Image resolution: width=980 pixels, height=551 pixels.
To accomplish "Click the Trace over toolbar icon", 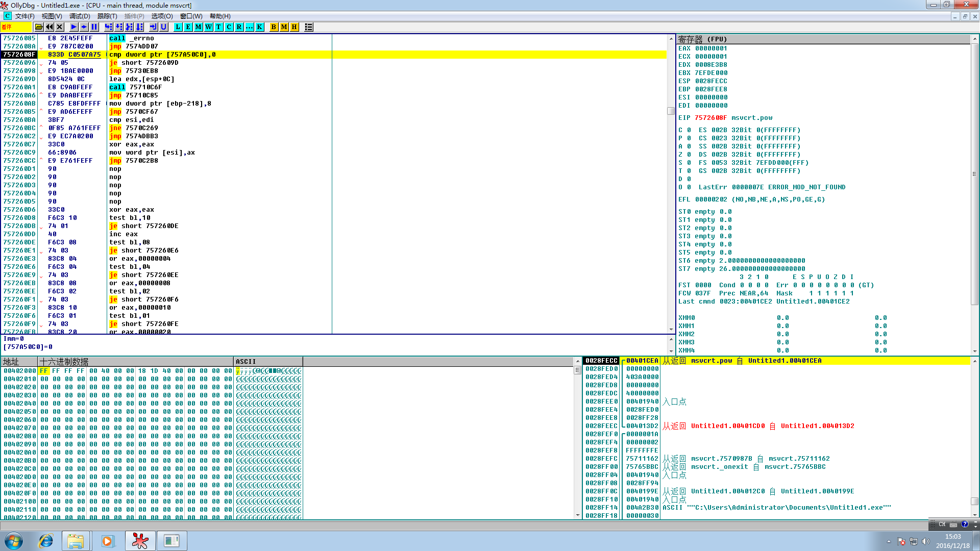I will 139,27.
